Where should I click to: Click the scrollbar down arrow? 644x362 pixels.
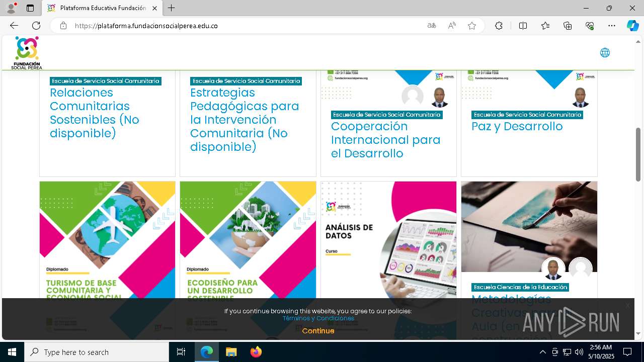(x=638, y=333)
